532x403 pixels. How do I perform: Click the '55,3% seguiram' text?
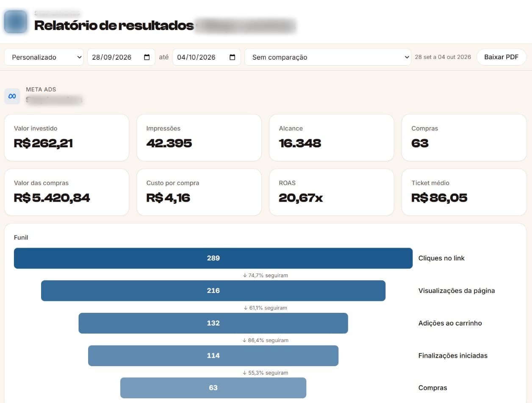[x=268, y=373]
